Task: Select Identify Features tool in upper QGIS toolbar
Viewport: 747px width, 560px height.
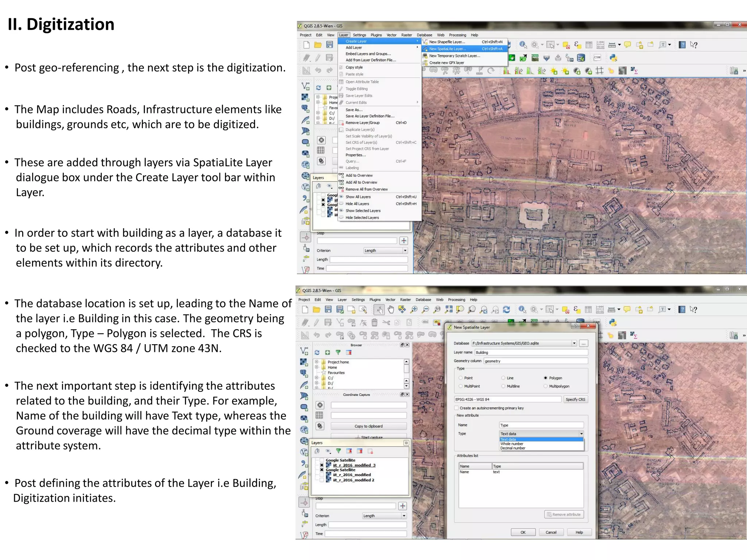Action: pos(523,45)
